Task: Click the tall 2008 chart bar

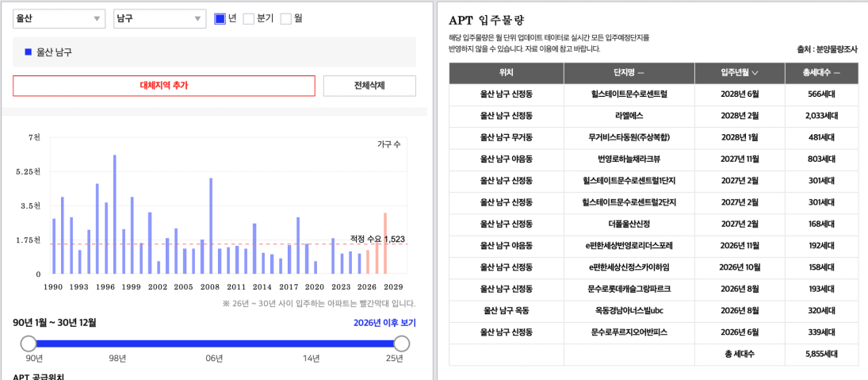Action: (x=211, y=226)
